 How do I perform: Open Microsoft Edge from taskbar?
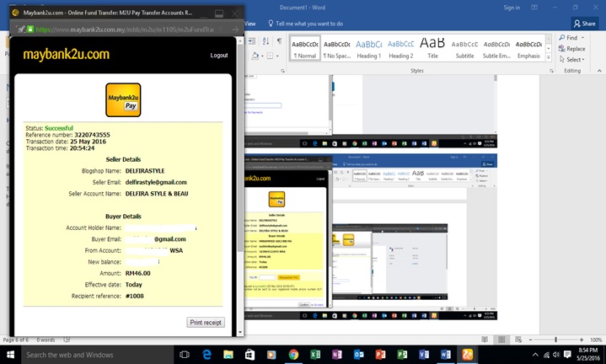[206, 355]
